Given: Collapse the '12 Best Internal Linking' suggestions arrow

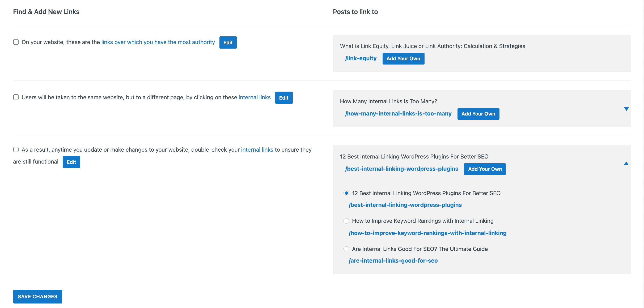Looking at the screenshot, I should point(626,163).
